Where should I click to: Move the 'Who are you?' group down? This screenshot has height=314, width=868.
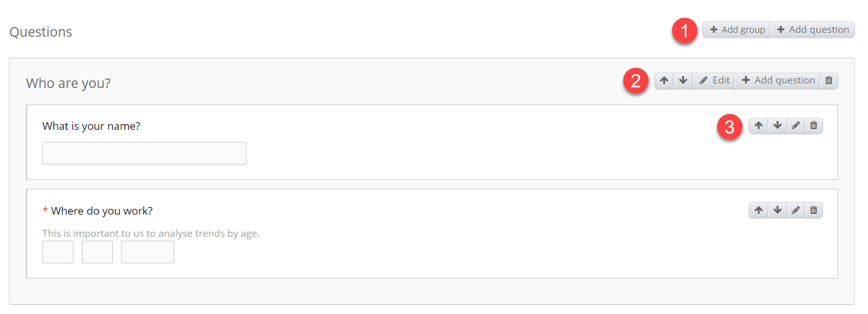pyautogui.click(x=683, y=80)
